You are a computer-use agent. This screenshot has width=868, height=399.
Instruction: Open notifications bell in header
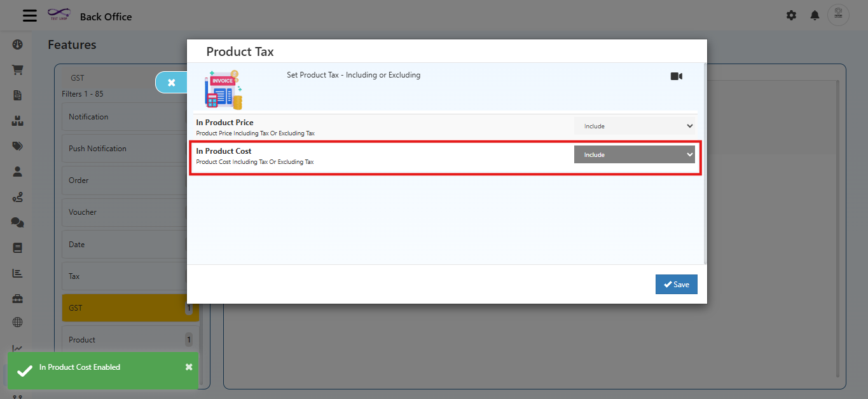pos(815,15)
